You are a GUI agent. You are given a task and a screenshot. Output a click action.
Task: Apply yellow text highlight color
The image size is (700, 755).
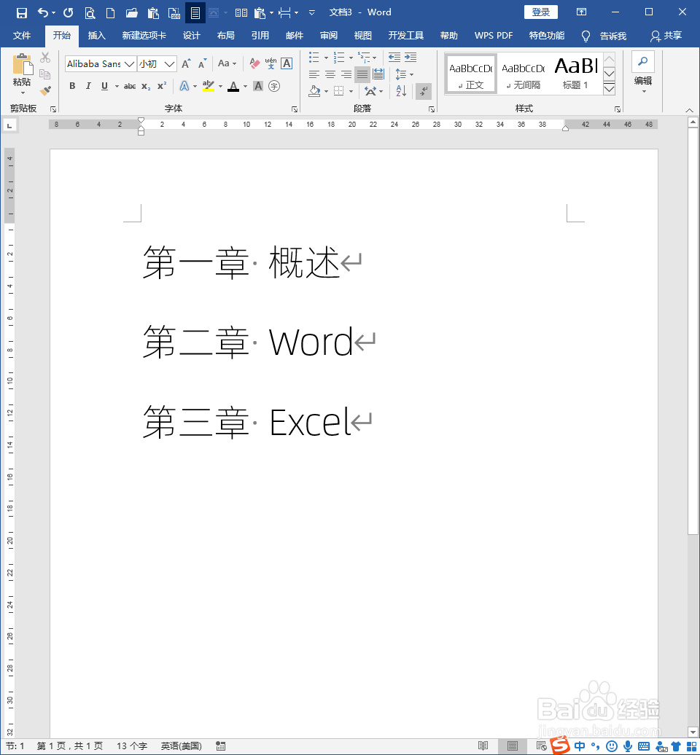click(x=208, y=86)
